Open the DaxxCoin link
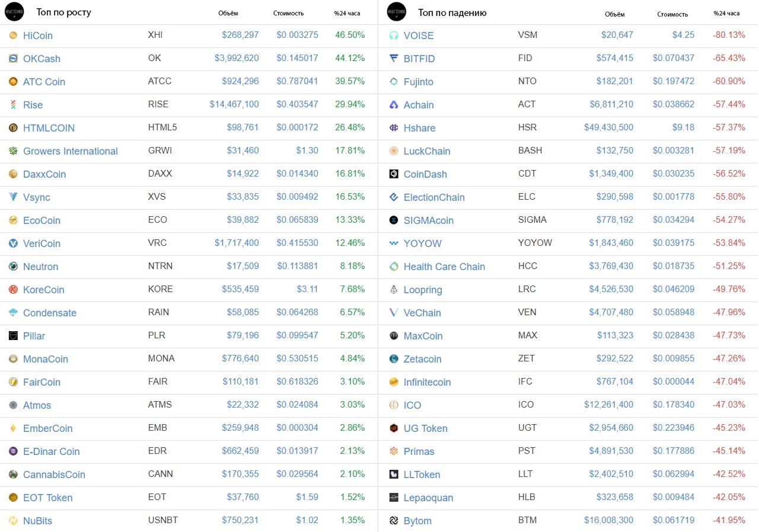 (44, 174)
